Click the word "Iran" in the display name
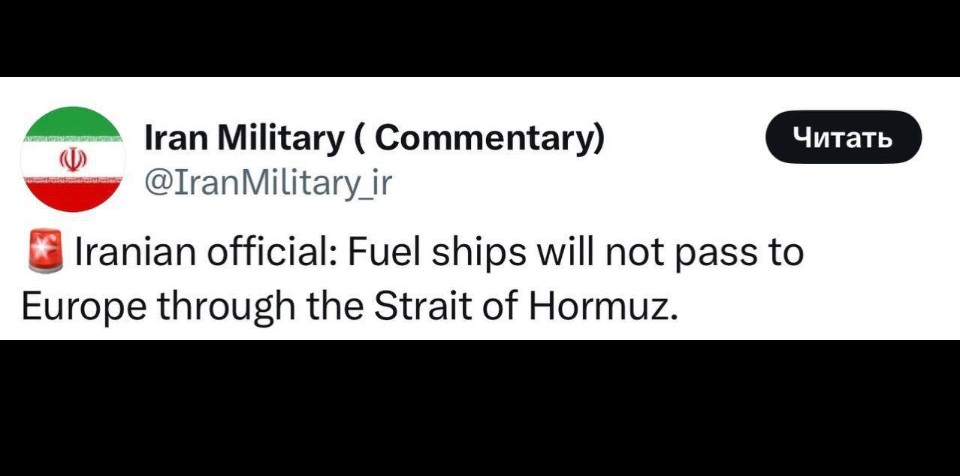The width and height of the screenshot is (960, 476). 178,138
